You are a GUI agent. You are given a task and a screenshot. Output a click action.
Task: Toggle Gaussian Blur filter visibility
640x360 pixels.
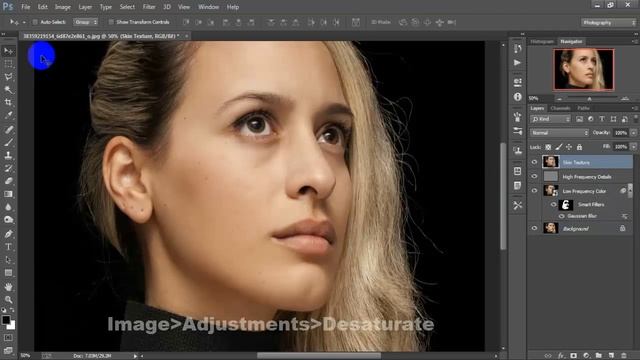click(x=562, y=216)
